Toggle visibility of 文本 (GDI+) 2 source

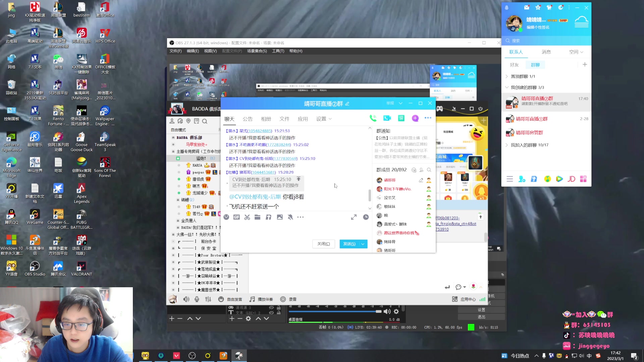(x=271, y=313)
